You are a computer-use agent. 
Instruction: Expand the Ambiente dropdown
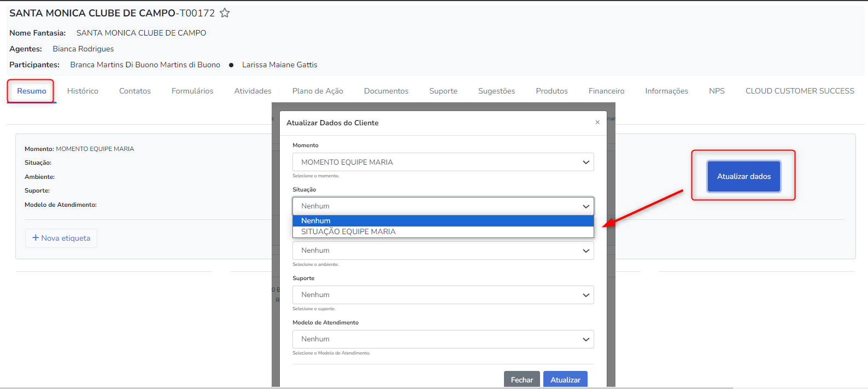coord(443,251)
